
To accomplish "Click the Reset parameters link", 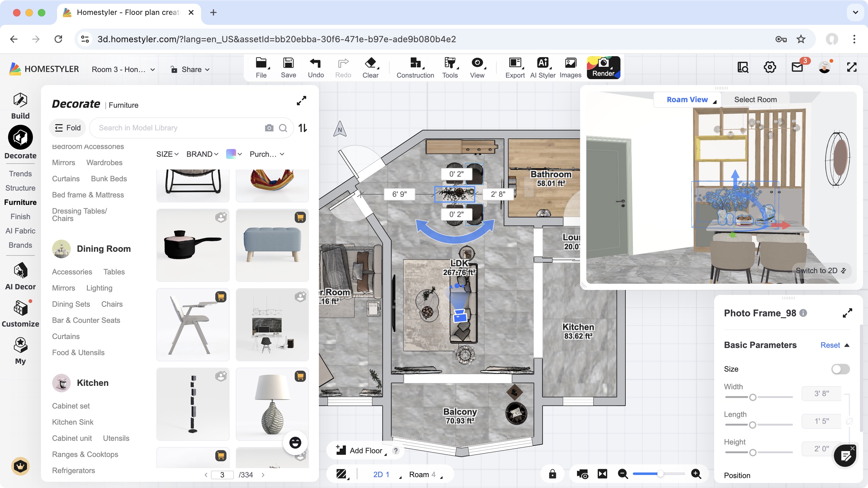I will pyautogui.click(x=830, y=345).
